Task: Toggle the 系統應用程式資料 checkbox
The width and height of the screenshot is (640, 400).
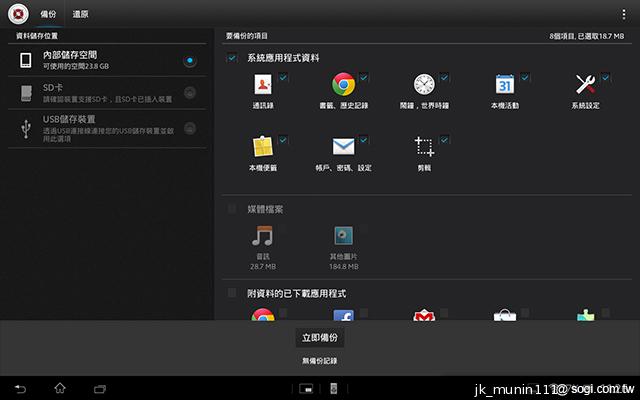Action: click(x=232, y=58)
